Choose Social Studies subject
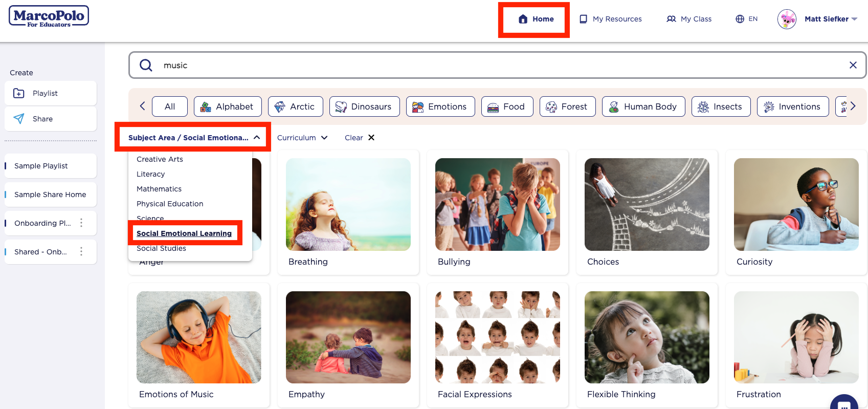The height and width of the screenshot is (409, 868). [161, 248]
